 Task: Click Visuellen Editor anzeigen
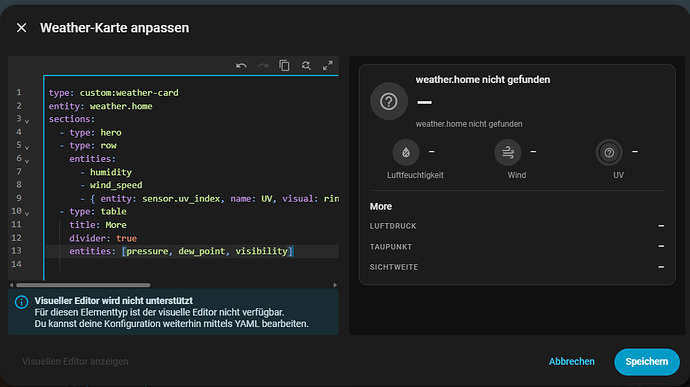(x=75, y=361)
